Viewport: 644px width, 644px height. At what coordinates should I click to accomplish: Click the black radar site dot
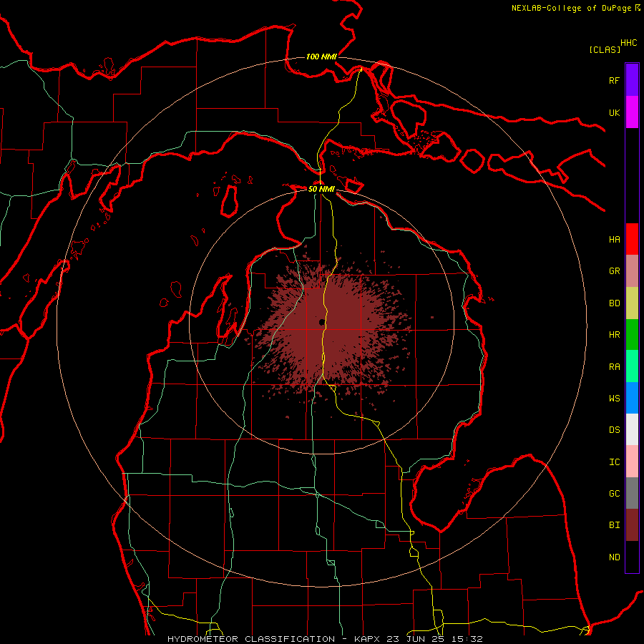(321, 323)
